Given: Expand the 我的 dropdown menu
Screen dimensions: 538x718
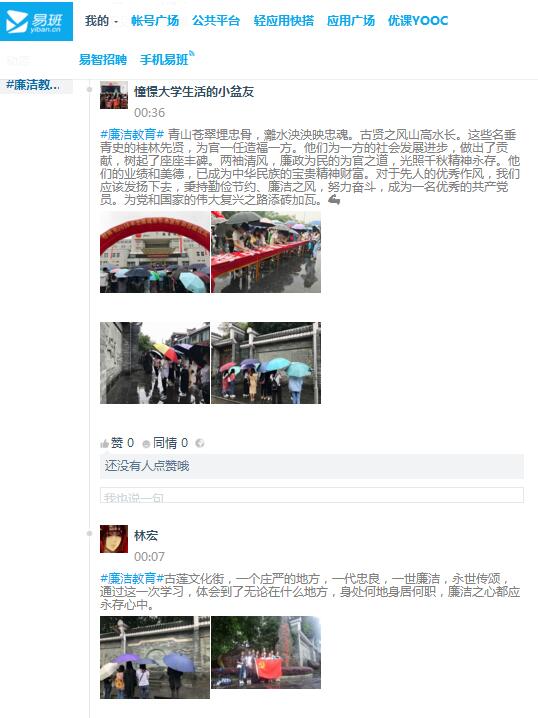Looking at the screenshot, I should [101, 21].
